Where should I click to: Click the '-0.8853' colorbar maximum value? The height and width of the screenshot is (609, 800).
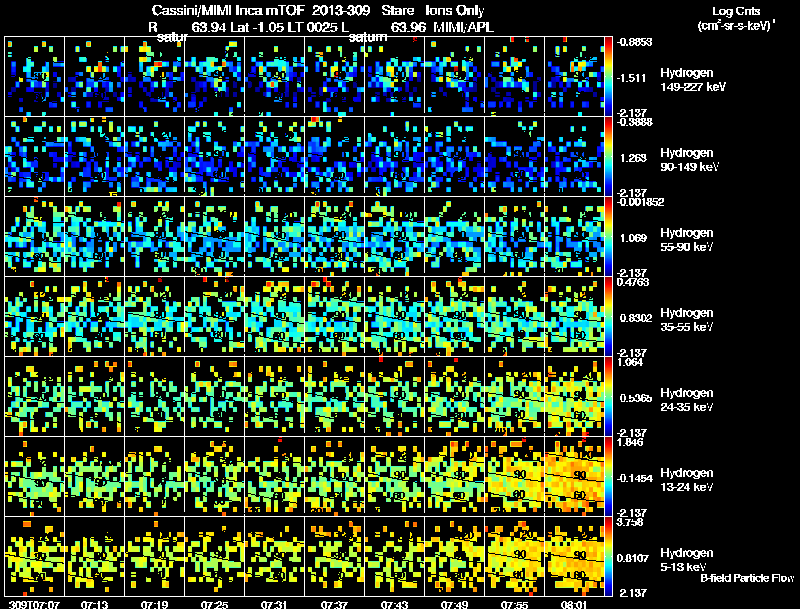click(634, 42)
